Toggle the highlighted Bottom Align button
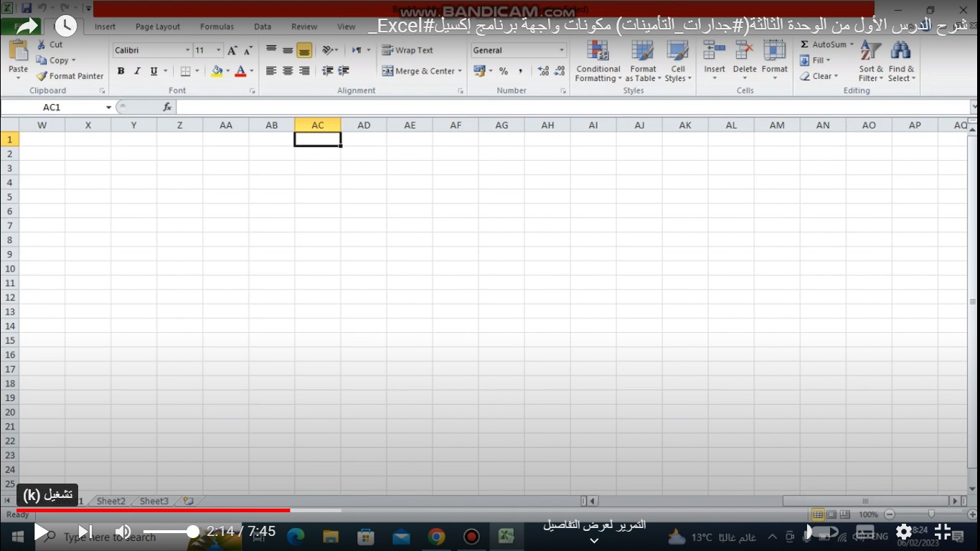Screen dimensions: 980x551 (304, 50)
